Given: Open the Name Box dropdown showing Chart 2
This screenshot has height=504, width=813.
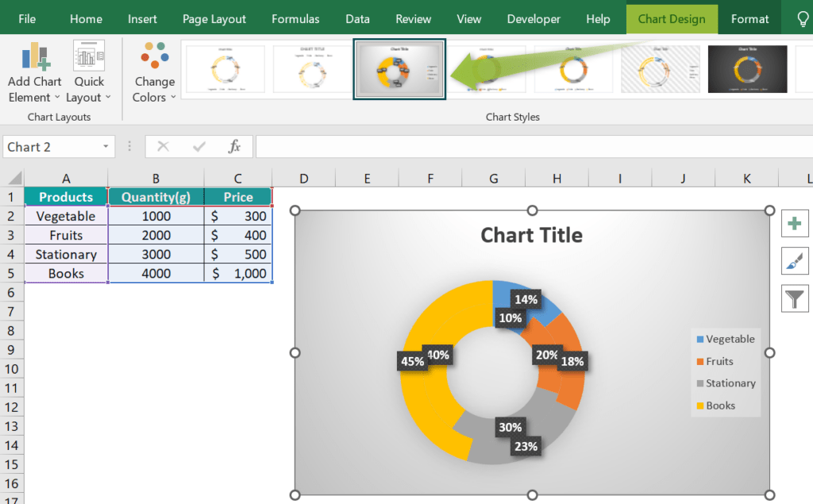Looking at the screenshot, I should click(105, 146).
